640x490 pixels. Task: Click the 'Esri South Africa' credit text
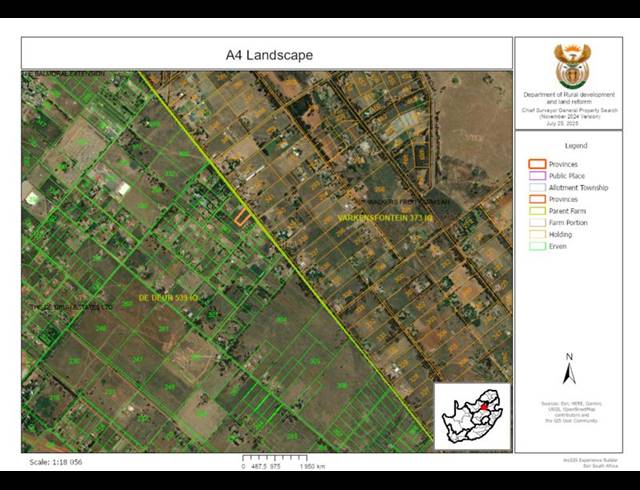tap(600, 466)
